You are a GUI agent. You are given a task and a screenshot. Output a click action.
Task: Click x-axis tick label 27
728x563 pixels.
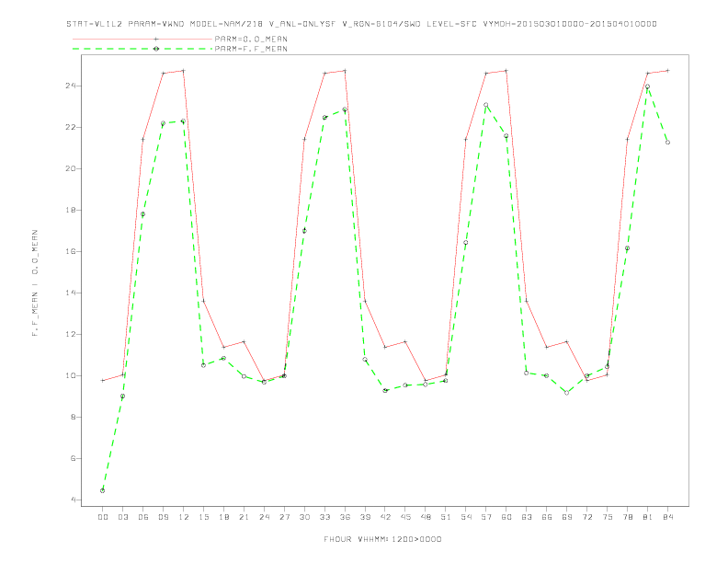click(284, 517)
